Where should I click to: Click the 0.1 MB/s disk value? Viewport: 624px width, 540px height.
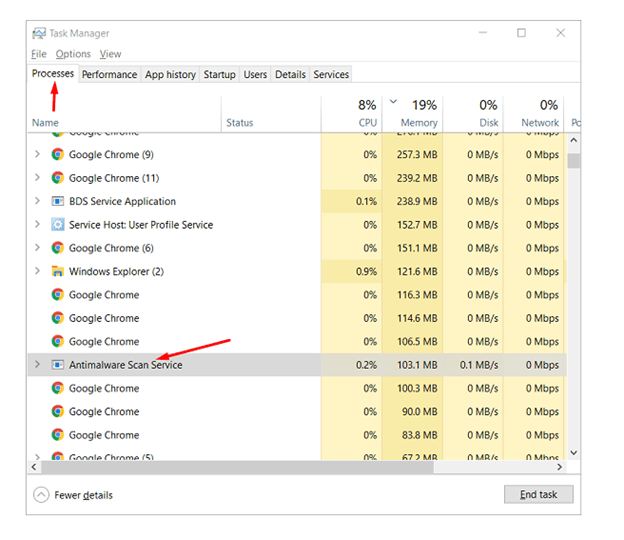click(x=479, y=365)
